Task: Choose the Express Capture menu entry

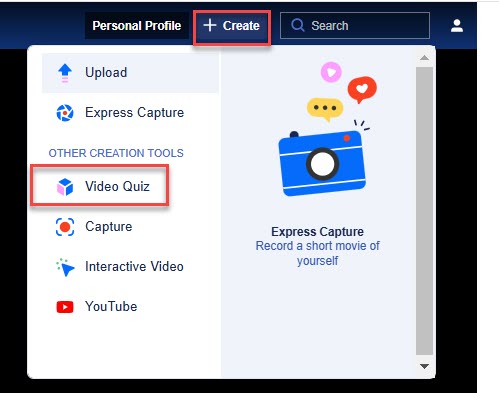Action: click(x=130, y=113)
